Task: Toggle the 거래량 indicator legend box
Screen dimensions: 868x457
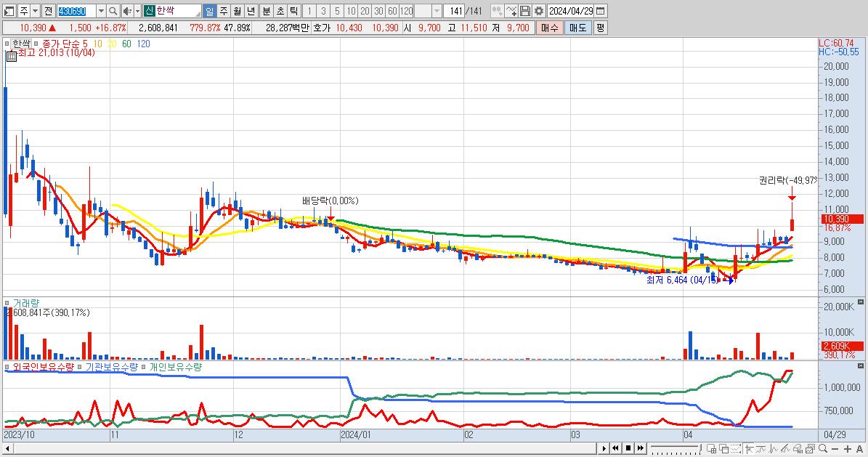Action: [7, 303]
